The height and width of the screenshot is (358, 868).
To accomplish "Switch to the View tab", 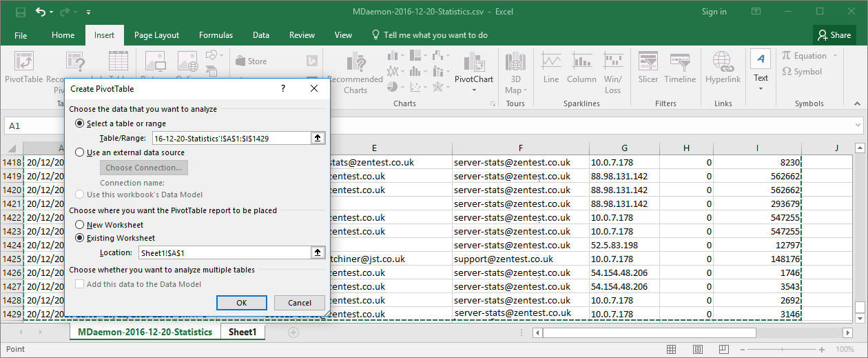I will (343, 35).
